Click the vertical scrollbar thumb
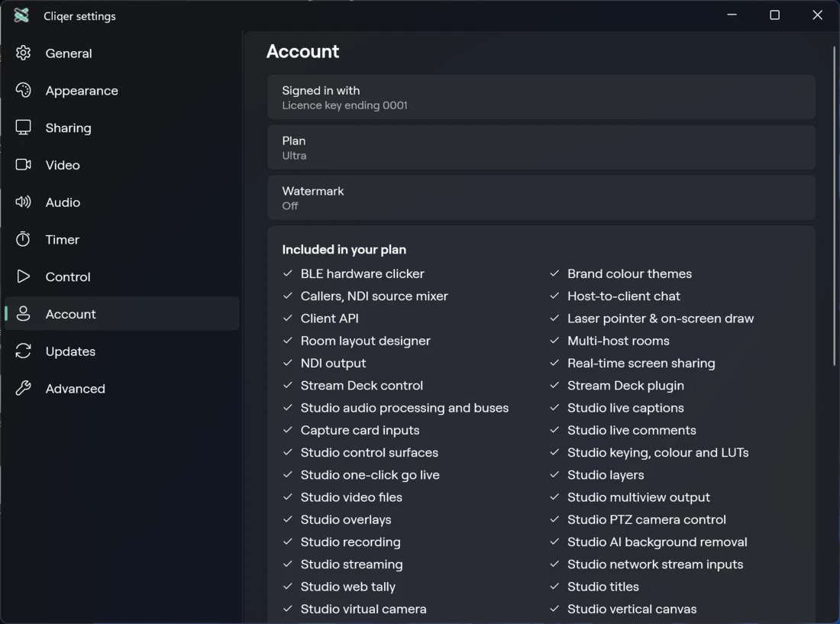 834,207
